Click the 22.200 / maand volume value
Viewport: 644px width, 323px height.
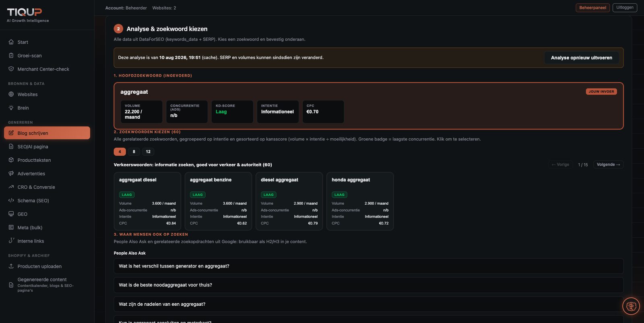click(133, 115)
